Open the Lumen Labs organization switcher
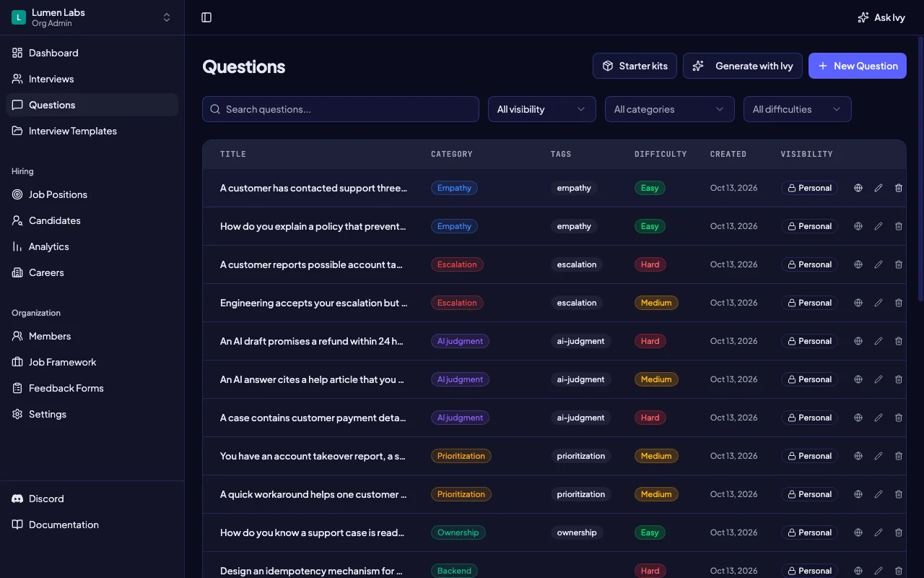The image size is (924, 578). point(92,17)
